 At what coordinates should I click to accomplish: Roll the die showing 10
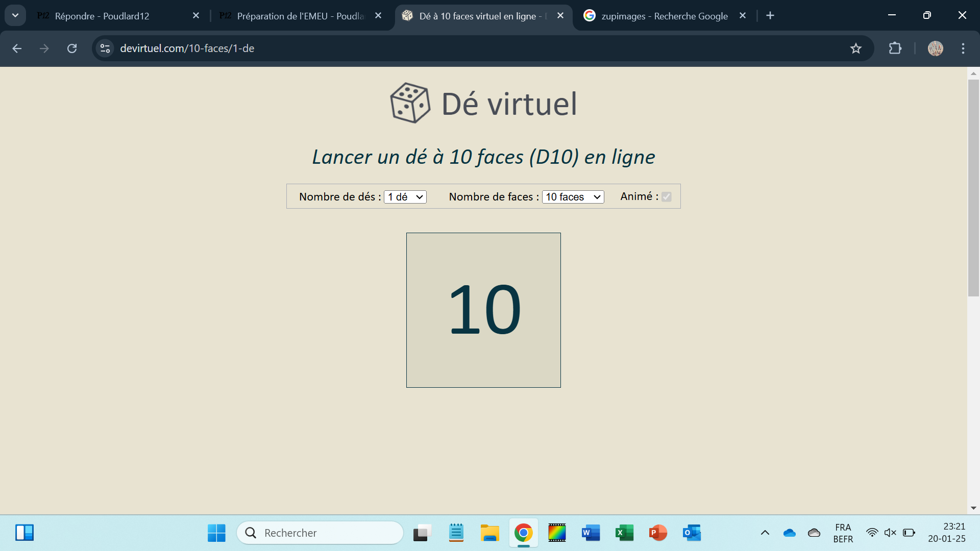483,310
